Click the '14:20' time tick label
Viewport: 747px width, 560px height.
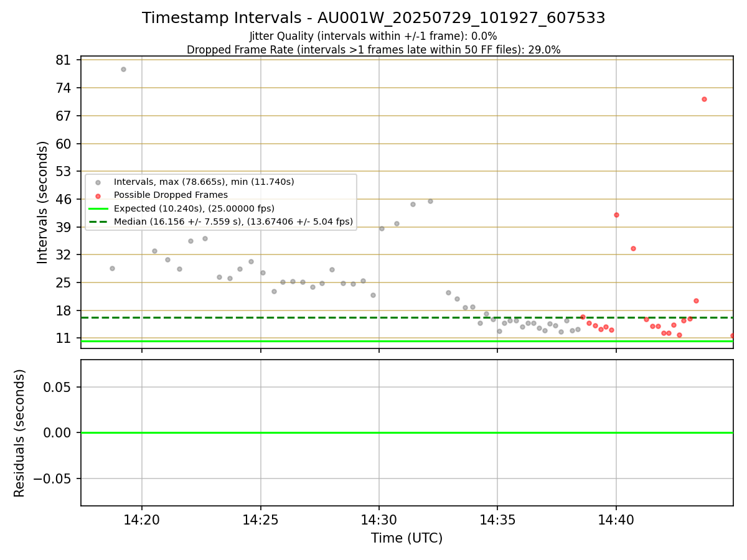point(142,520)
